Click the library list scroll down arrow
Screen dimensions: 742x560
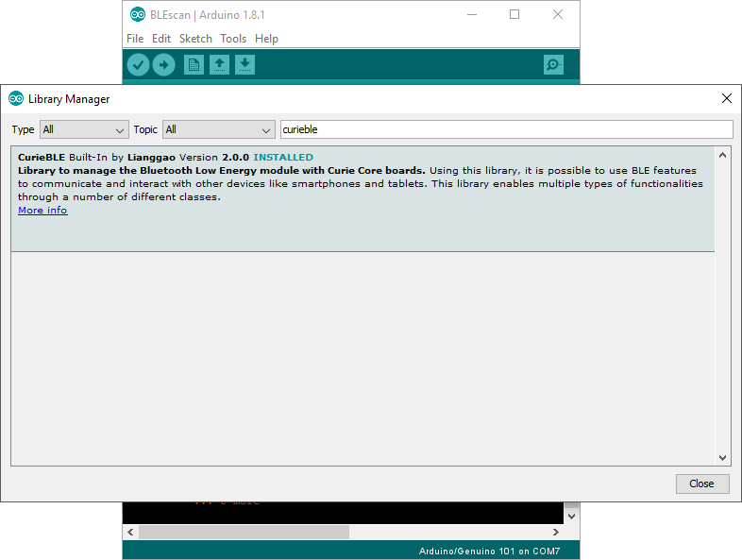coord(722,457)
